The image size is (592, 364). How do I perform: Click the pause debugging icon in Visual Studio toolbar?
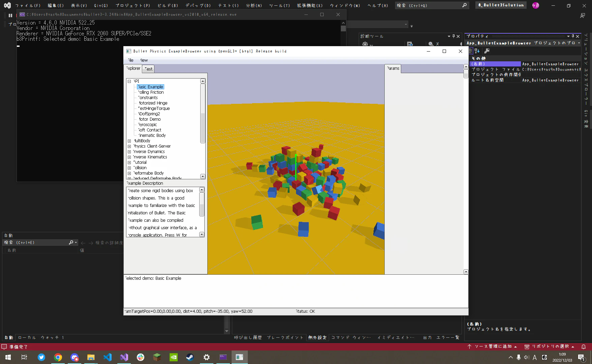click(10, 15)
